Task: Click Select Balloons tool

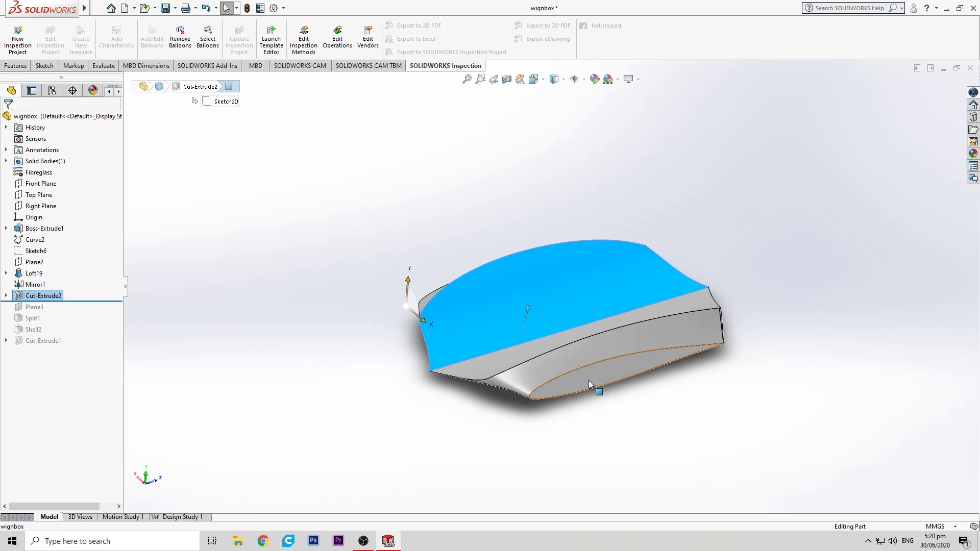Action: 208,37
